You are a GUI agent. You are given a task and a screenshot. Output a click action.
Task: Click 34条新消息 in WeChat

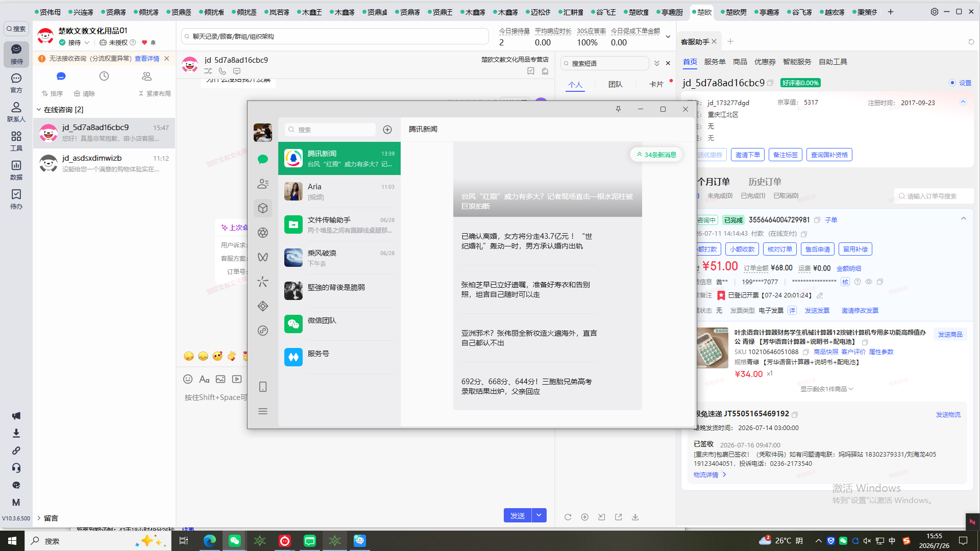(656, 155)
